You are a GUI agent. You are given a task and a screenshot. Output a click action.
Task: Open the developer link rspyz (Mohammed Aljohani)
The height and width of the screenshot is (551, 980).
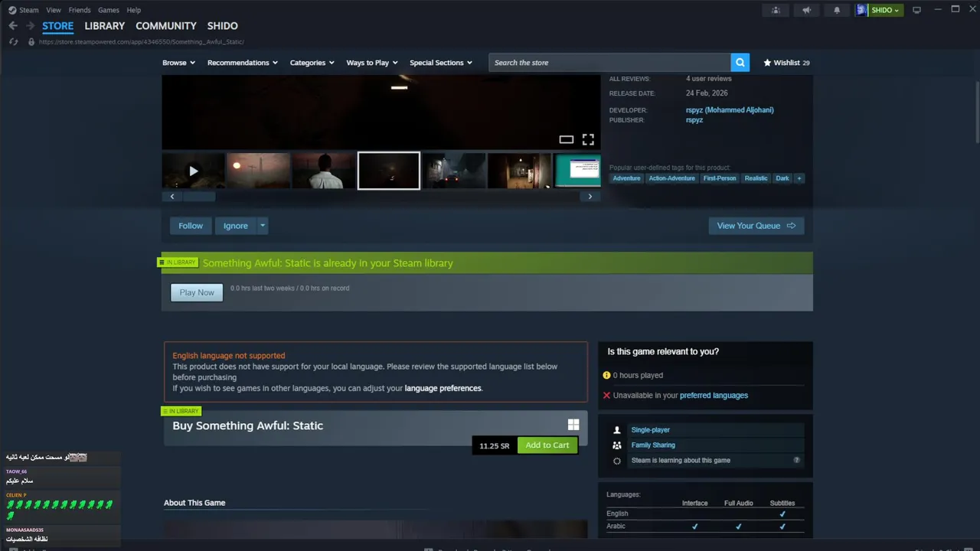(730, 110)
